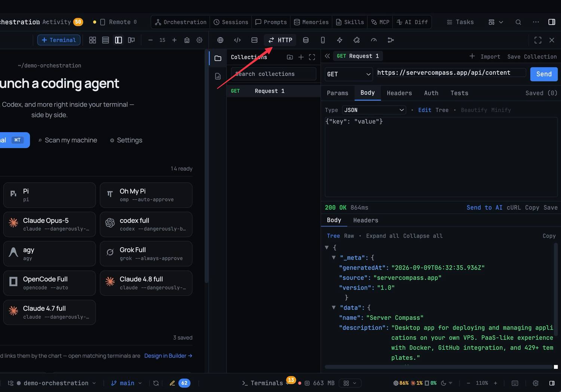561x392 pixels.
Task: Click the response horizontal scrollbar
Action: pyautogui.click(x=438, y=367)
